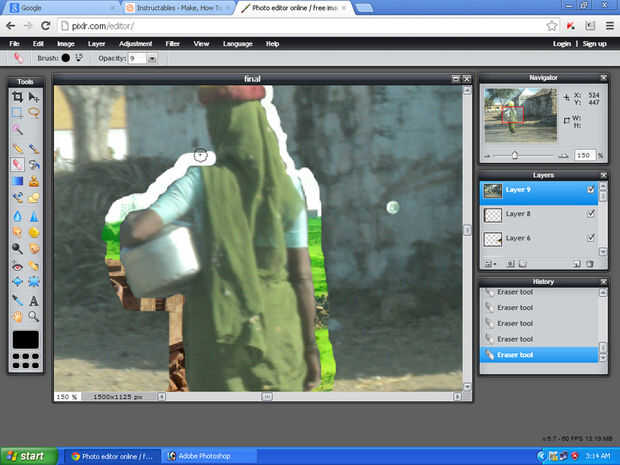Open the Brush preset picker
The width and height of the screenshot is (620, 465).
point(66,58)
